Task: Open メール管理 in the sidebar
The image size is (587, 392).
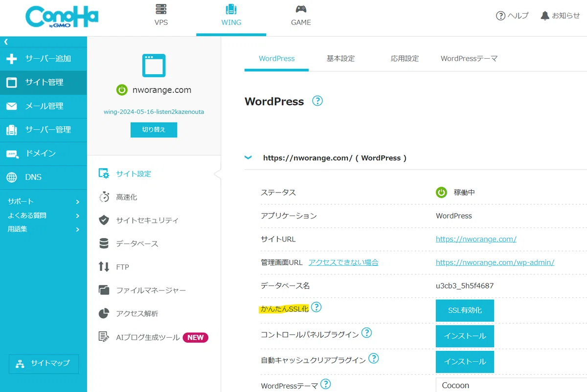Action: (x=44, y=106)
